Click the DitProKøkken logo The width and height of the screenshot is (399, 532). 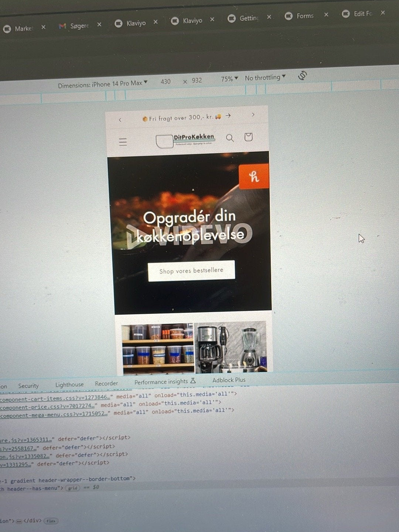(185, 140)
